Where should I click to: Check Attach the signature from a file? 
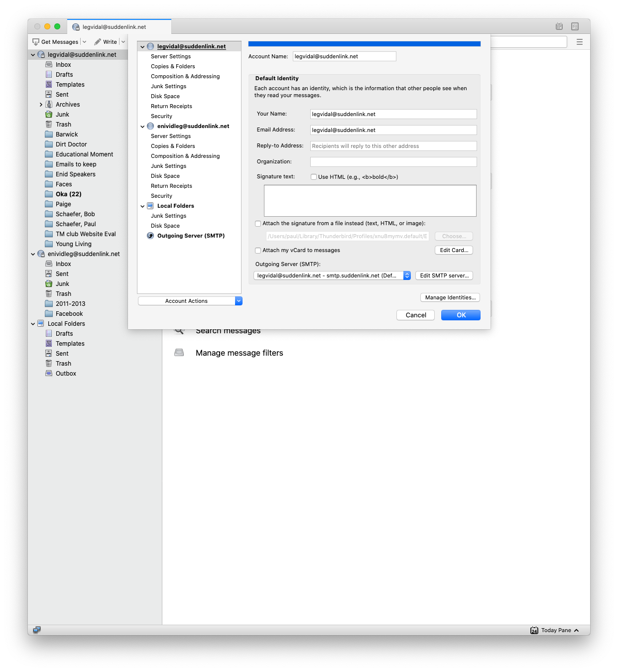[258, 224]
